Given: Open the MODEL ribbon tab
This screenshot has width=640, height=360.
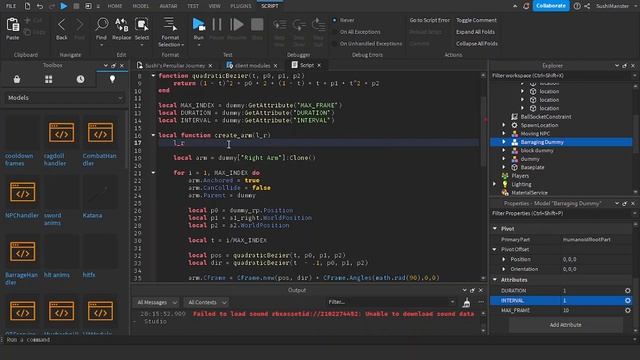Looking at the screenshot, I should (141, 6).
